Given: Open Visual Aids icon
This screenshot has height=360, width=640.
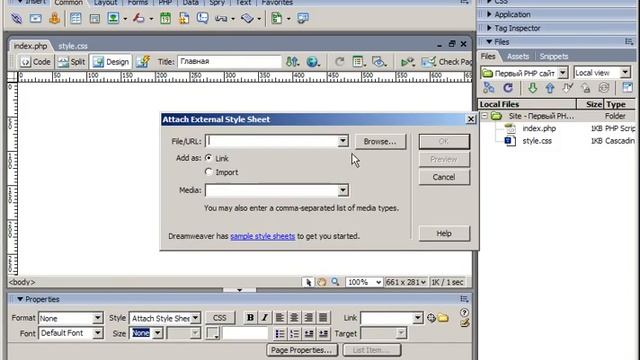Looking at the screenshot, I should click(x=379, y=62).
